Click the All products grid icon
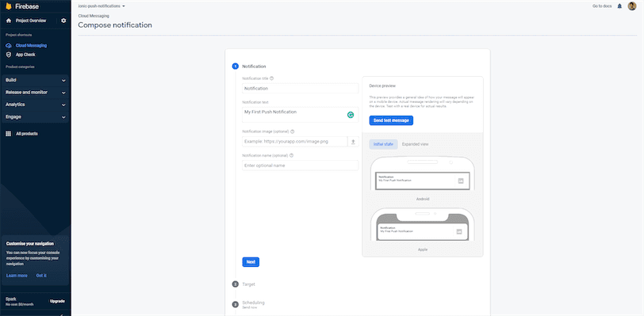Image resolution: width=644 pixels, height=316 pixels. 9,134
